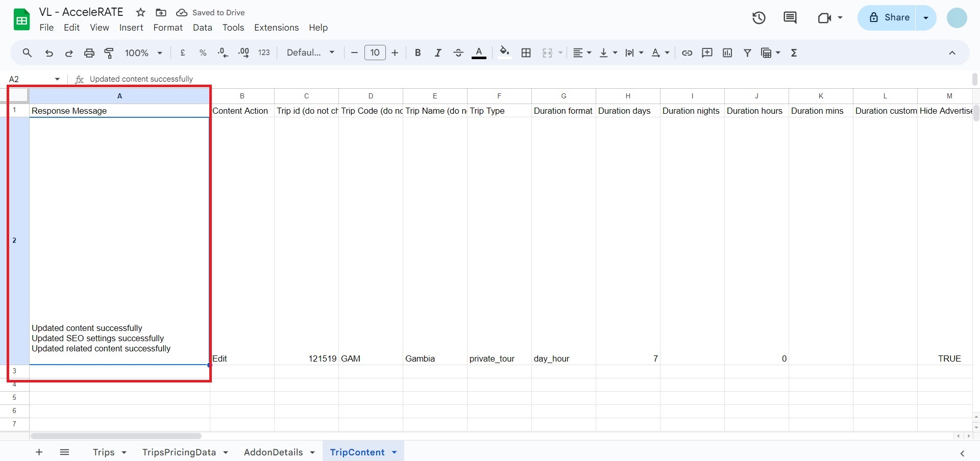Select the paint format tool
Image resolution: width=980 pixels, height=461 pixels.
tap(109, 53)
